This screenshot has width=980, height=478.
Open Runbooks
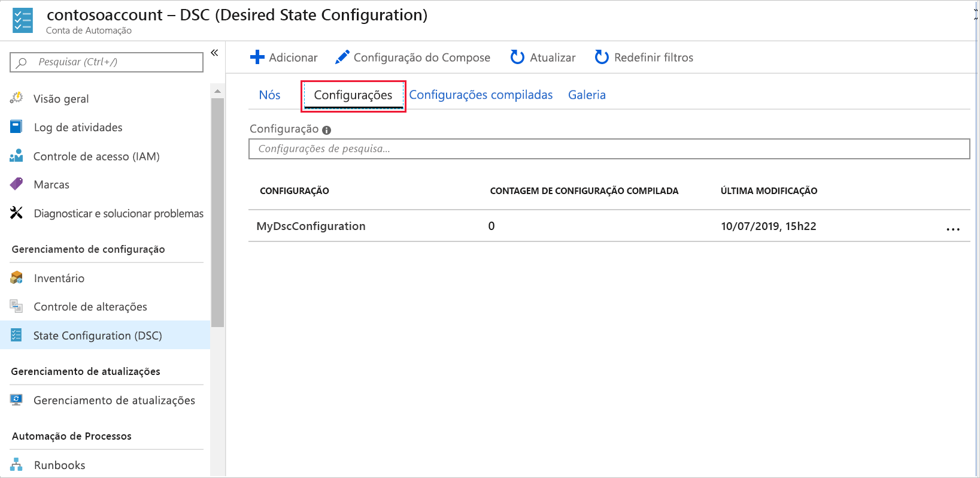click(60, 465)
